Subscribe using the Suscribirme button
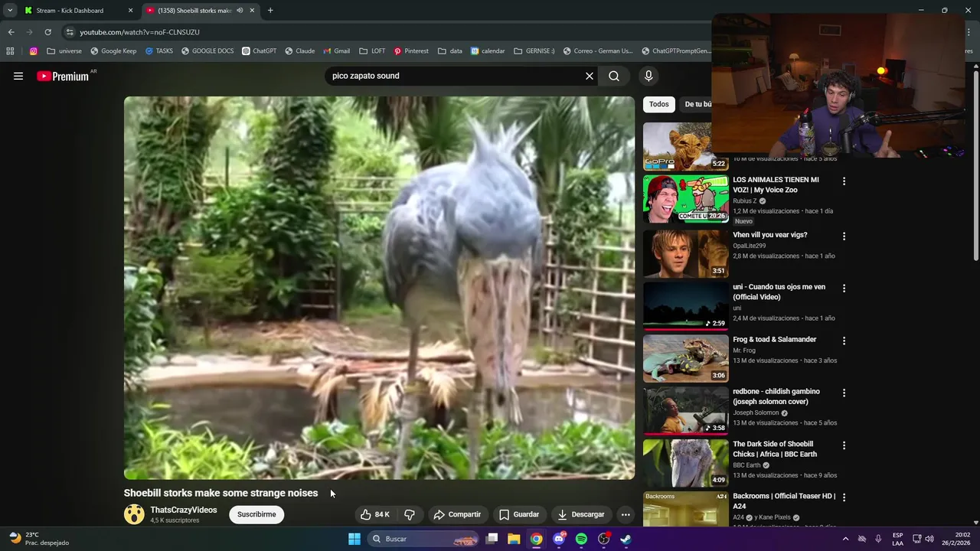980x551 pixels. click(256, 514)
